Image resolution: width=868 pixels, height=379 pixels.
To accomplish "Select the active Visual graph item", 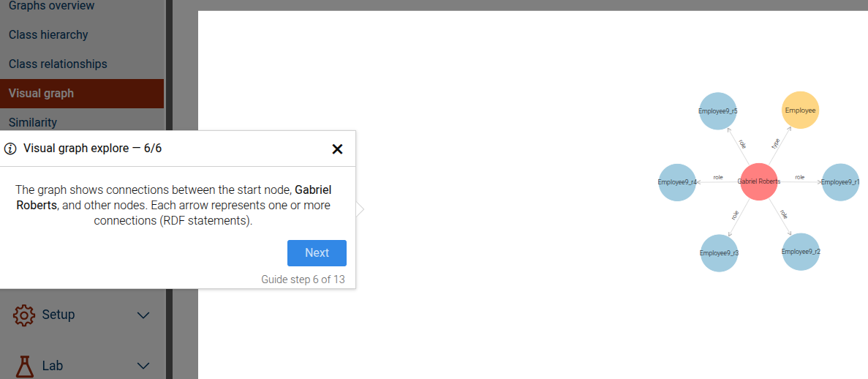I will 82,93.
